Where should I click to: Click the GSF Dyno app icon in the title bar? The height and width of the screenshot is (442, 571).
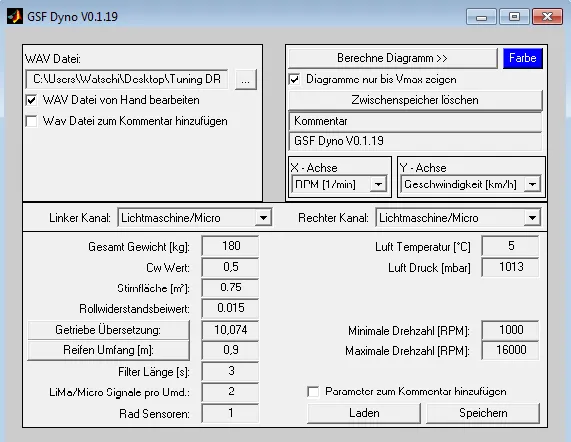click(15, 16)
